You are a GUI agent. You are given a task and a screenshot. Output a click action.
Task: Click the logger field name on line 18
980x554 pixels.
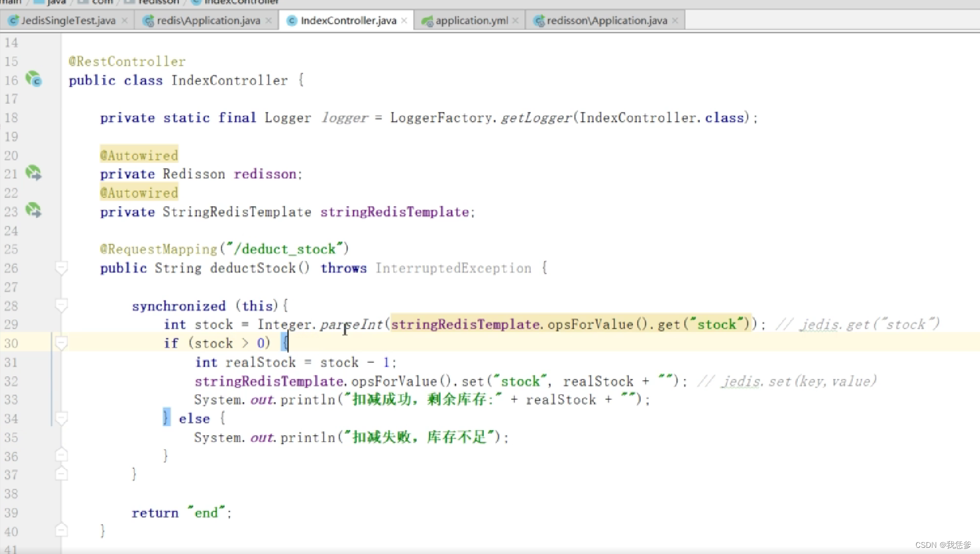345,118
